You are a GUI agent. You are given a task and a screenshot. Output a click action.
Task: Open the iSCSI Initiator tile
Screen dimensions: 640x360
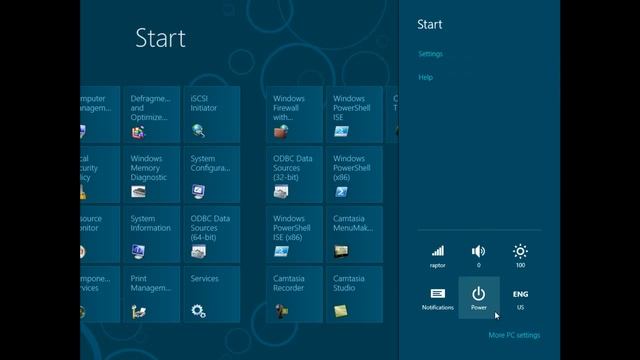pyautogui.click(x=212, y=114)
